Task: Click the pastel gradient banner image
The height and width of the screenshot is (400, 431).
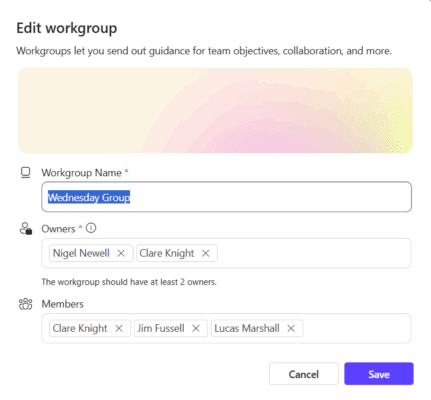Action: pyautogui.click(x=215, y=111)
